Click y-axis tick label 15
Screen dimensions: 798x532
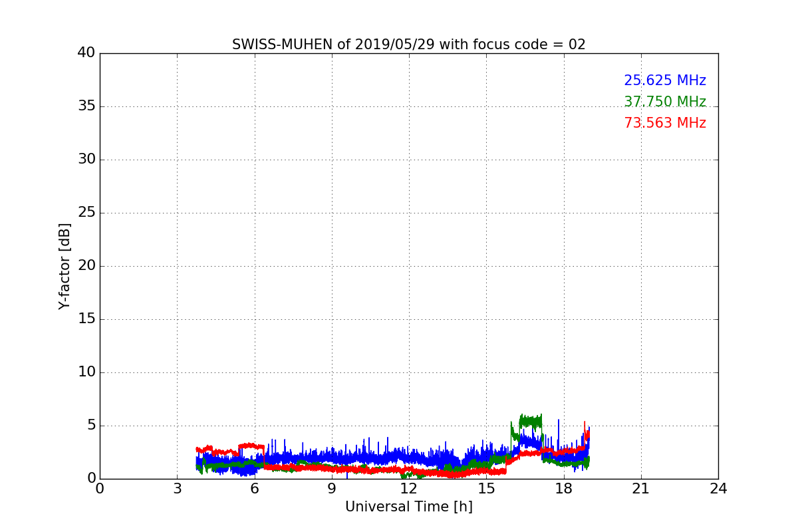tap(86, 319)
